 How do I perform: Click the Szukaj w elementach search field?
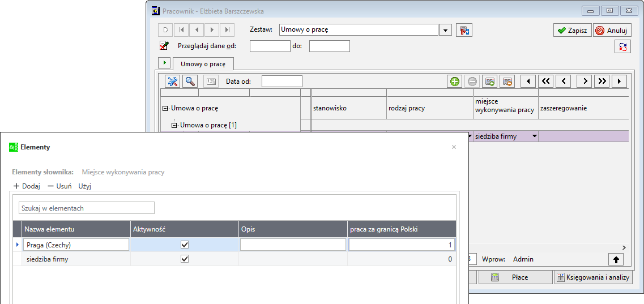[87, 208]
